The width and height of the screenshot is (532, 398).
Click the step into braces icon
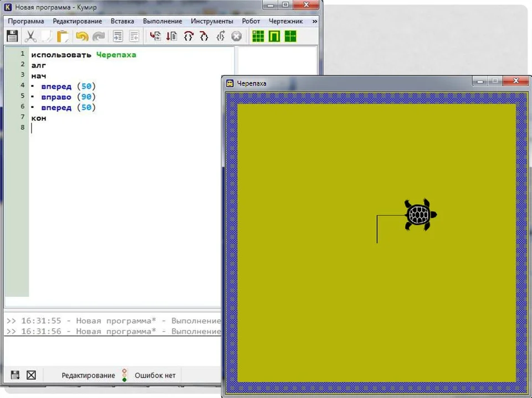tap(204, 36)
